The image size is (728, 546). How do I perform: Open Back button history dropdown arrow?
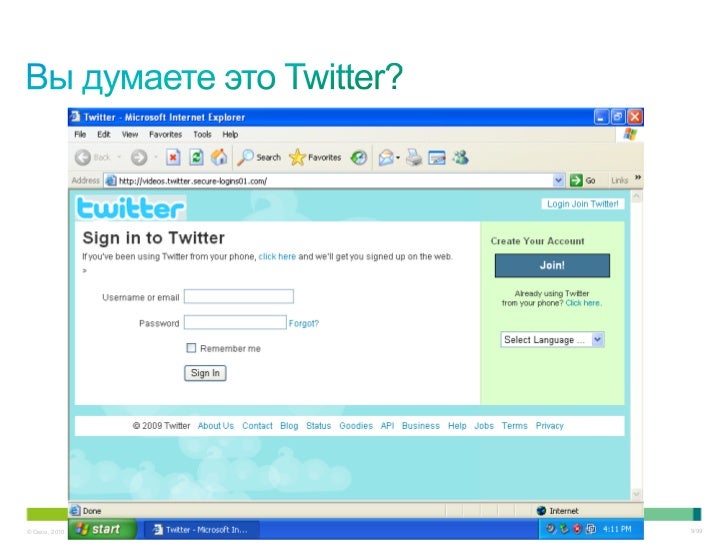[x=119, y=157]
